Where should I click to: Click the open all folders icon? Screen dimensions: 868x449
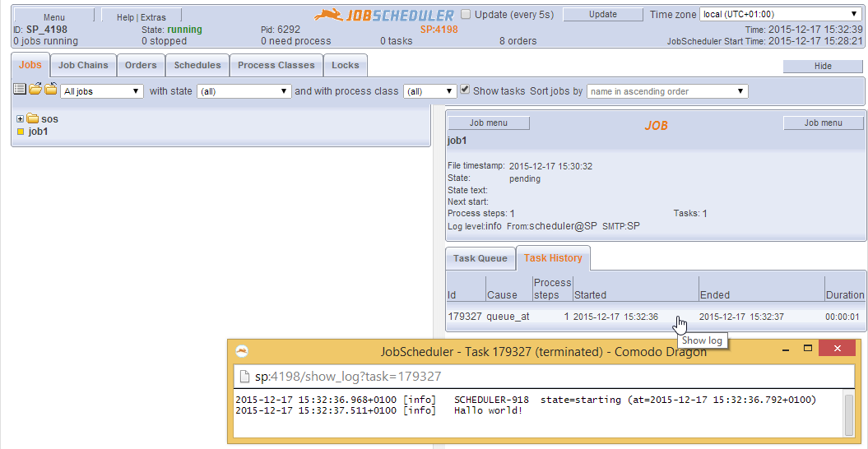(35, 89)
